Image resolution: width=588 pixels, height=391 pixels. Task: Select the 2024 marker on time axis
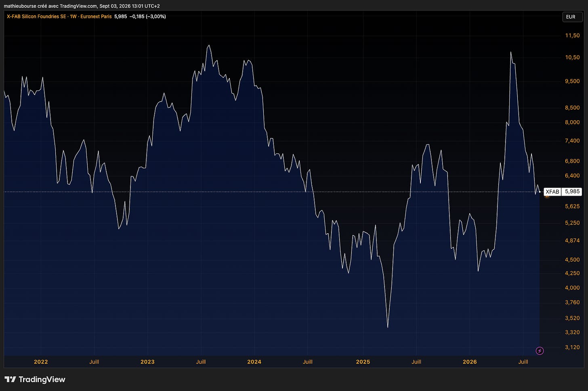[x=254, y=362]
